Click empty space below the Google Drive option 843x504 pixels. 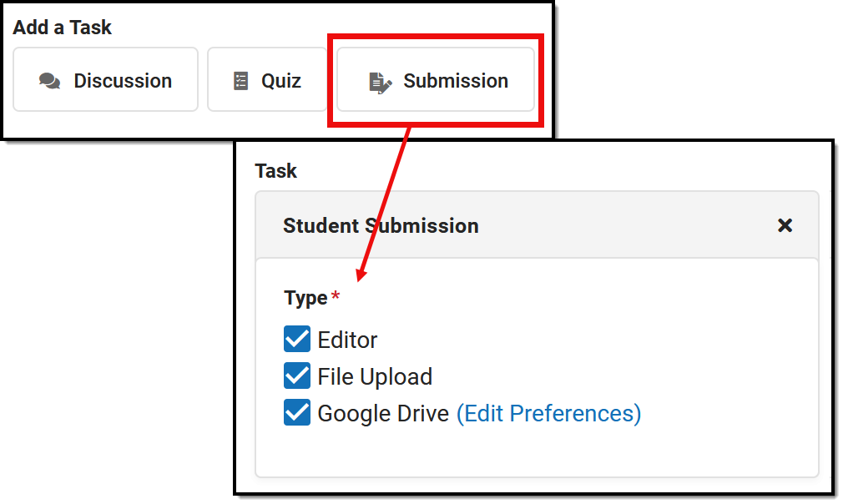[534, 453]
